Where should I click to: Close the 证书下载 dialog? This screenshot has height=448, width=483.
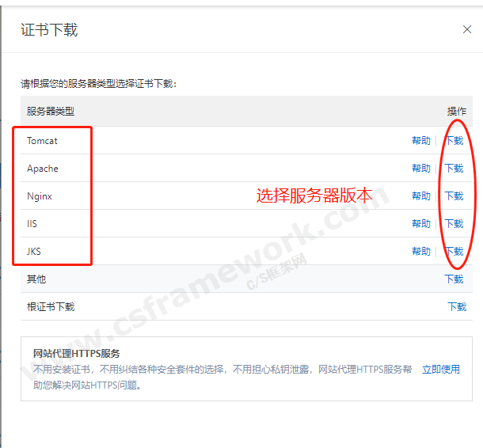click(466, 30)
